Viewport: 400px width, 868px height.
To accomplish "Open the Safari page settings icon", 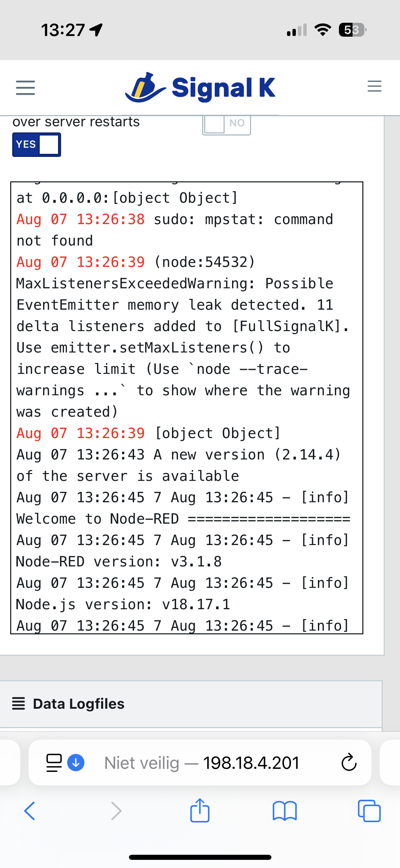I will (54, 763).
